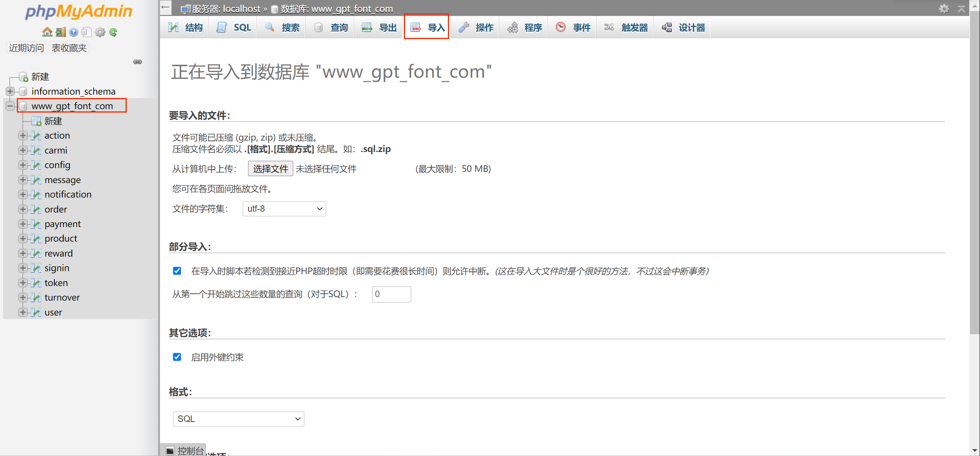Expand the information_schema database node
The width and height of the screenshot is (980, 456).
pos(10,92)
